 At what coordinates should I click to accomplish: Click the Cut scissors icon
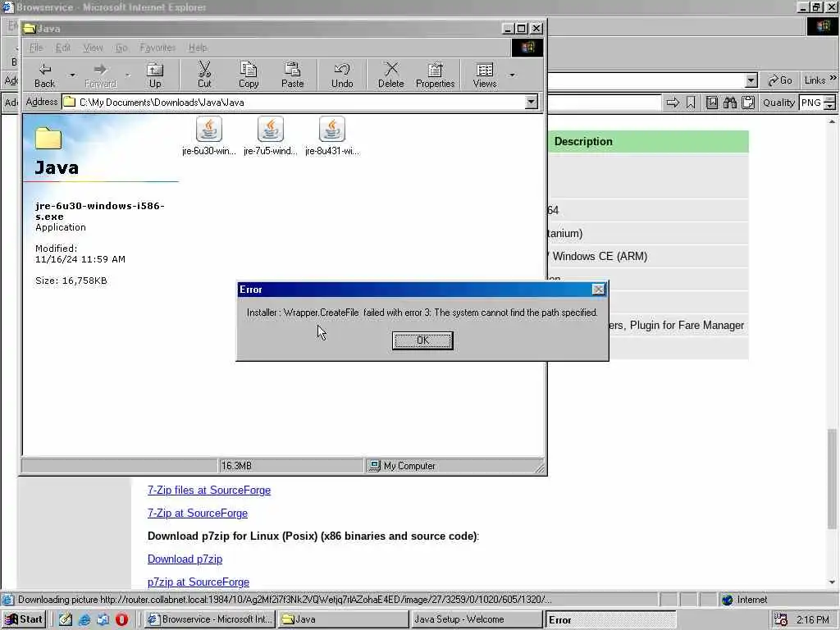(204, 75)
